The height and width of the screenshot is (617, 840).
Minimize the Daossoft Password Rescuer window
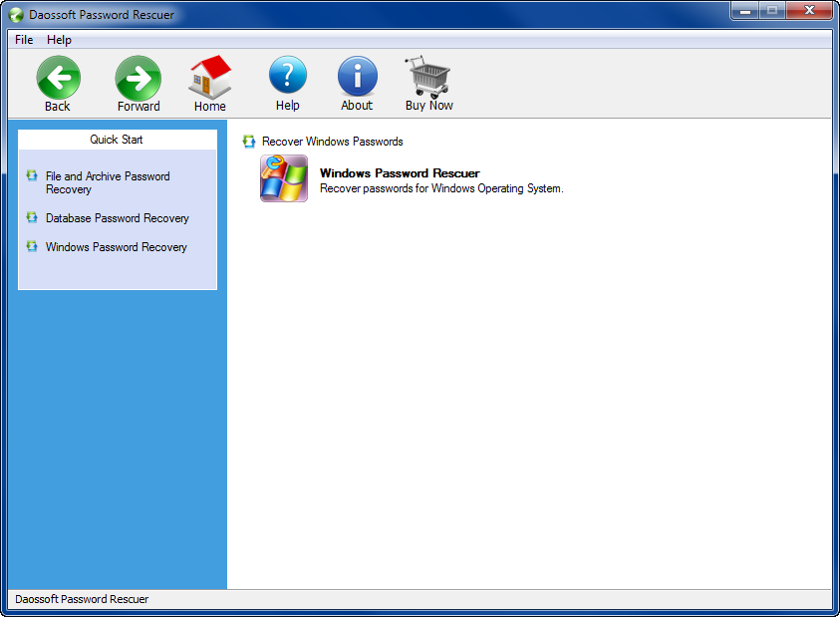pyautogui.click(x=744, y=11)
